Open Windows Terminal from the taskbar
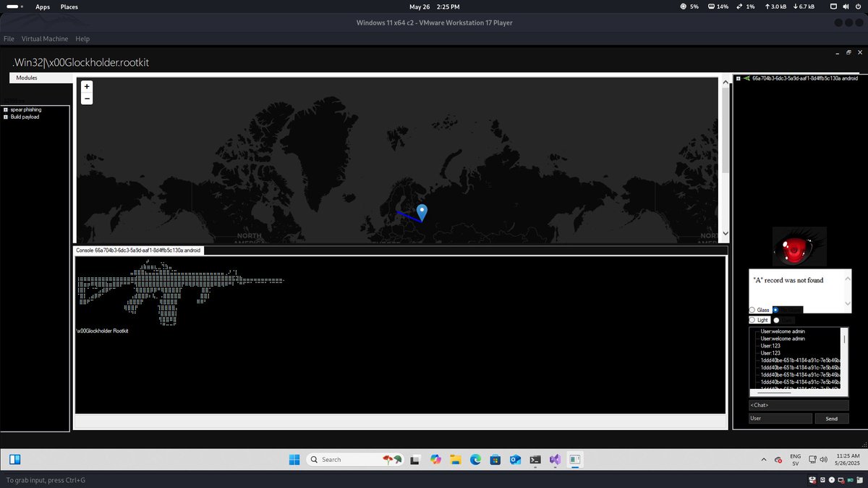This screenshot has width=868, height=488. coord(535,459)
